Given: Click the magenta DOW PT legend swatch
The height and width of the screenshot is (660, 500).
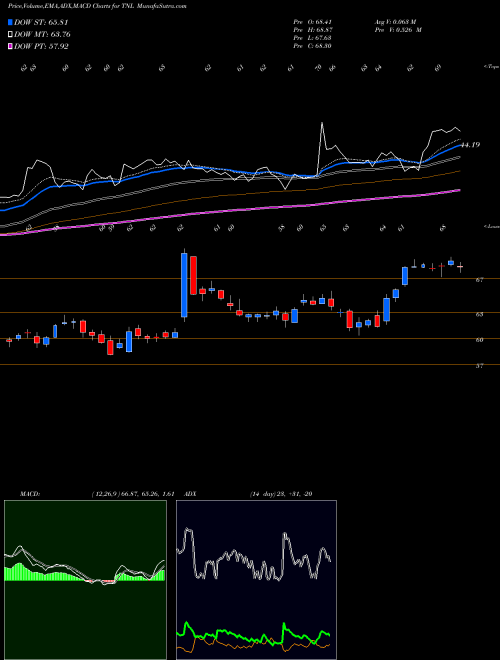Looking at the screenshot, I should tap(11, 46).
